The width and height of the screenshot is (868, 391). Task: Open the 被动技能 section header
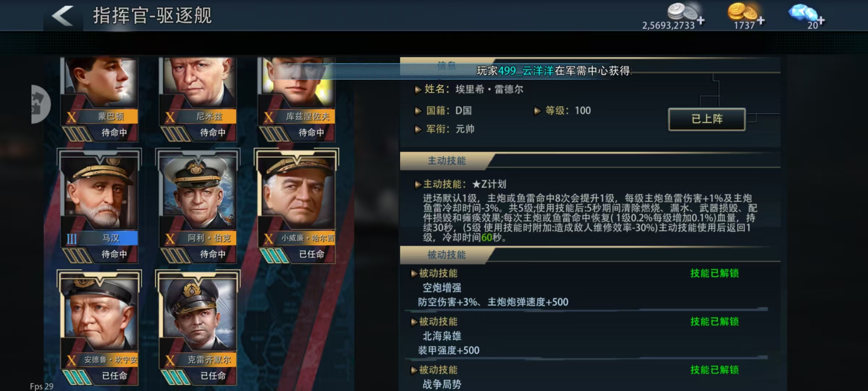coord(447,255)
